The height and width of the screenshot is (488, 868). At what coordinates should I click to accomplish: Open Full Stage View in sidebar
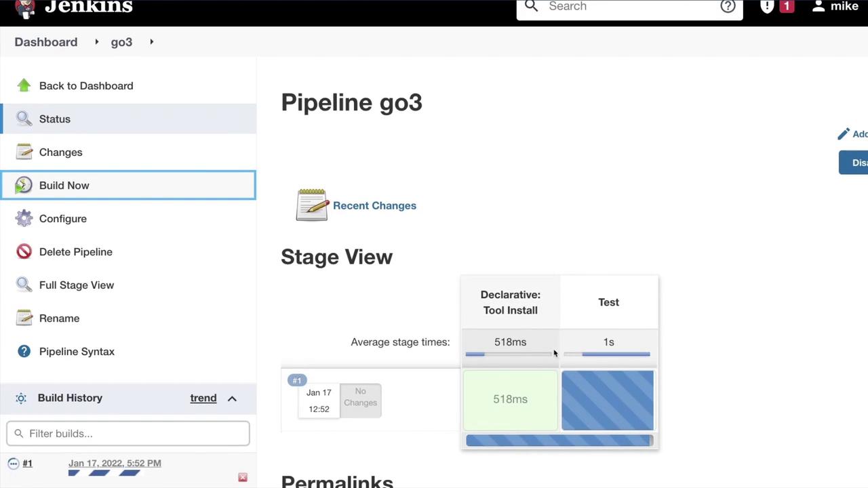[x=76, y=285]
